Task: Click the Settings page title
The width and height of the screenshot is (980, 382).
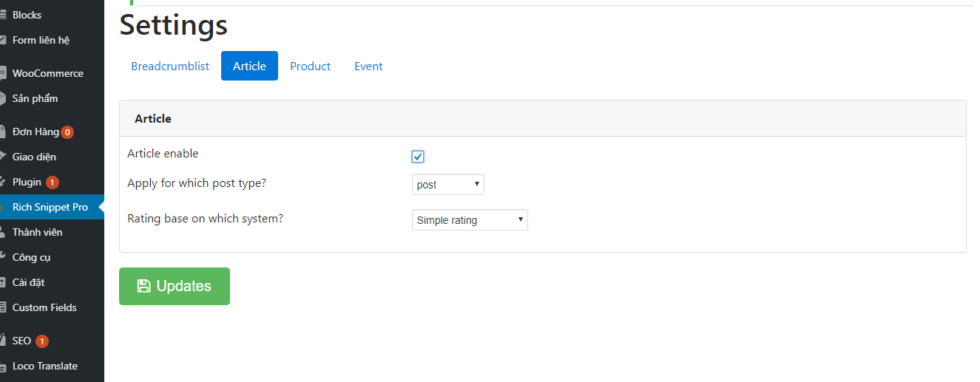Action: click(x=174, y=24)
